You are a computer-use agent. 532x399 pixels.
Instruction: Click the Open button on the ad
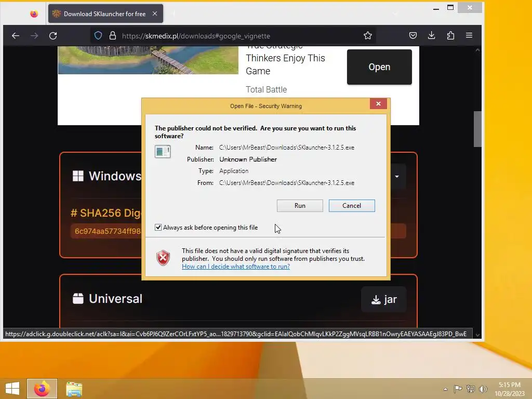tap(379, 67)
